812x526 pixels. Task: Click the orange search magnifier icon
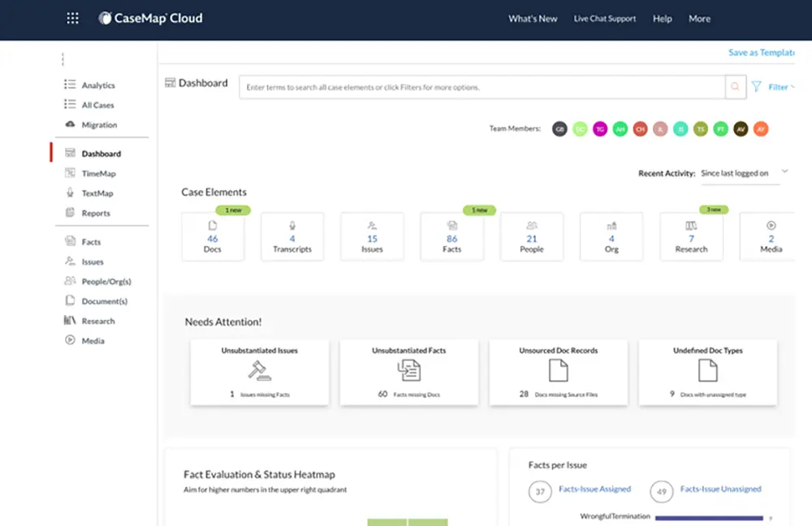point(736,87)
